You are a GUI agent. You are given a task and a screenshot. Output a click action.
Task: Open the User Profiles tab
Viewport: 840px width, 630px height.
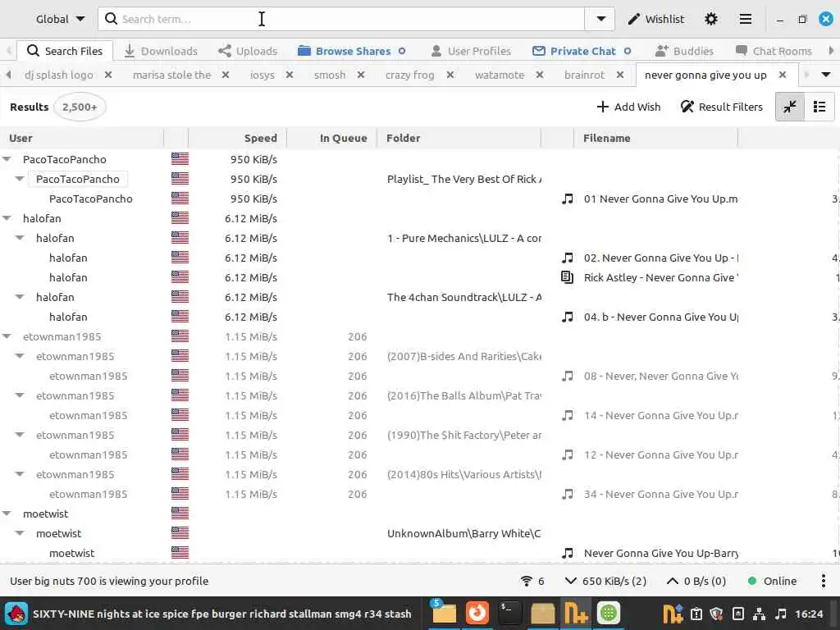(x=471, y=51)
